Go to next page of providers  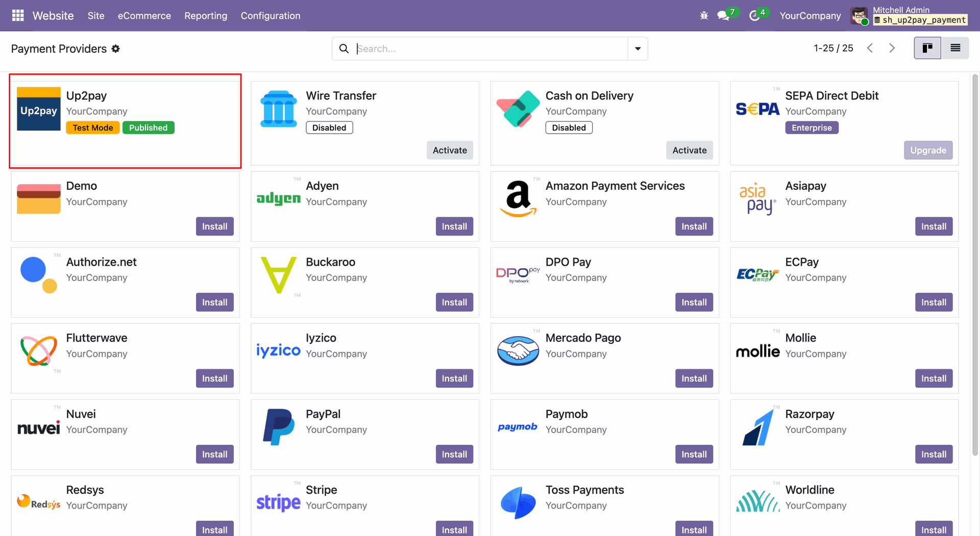coord(892,48)
